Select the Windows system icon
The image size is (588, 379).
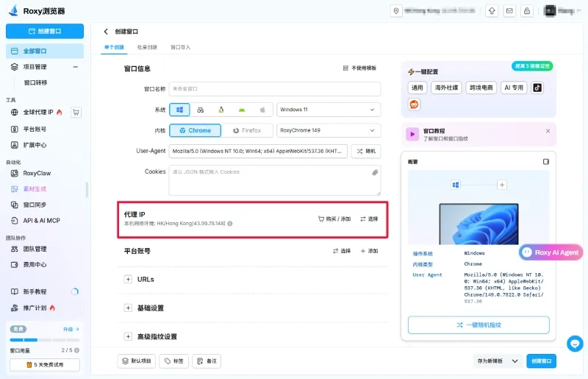pos(179,110)
